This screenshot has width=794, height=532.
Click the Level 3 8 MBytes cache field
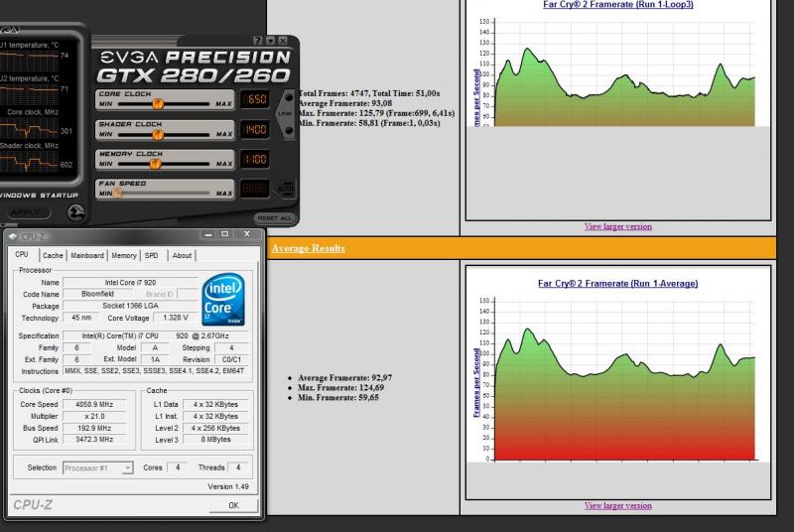(215, 440)
